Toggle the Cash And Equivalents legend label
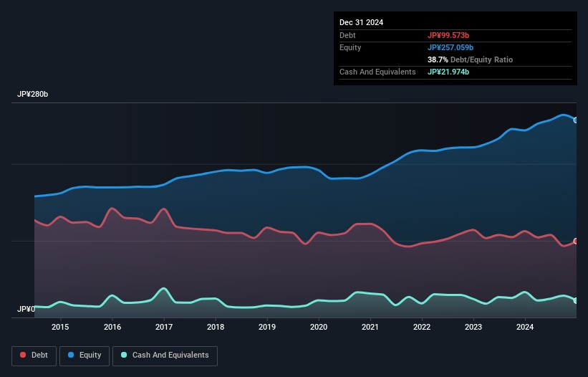 (170, 355)
